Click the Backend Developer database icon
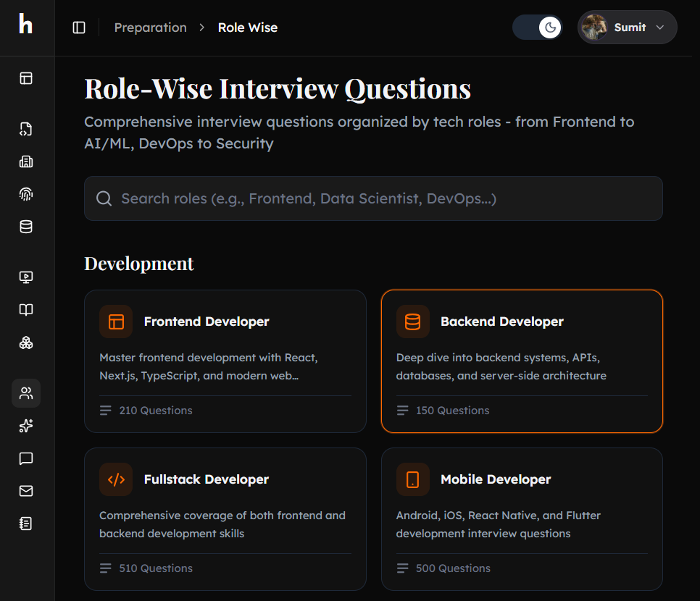The image size is (700, 601). (x=412, y=321)
